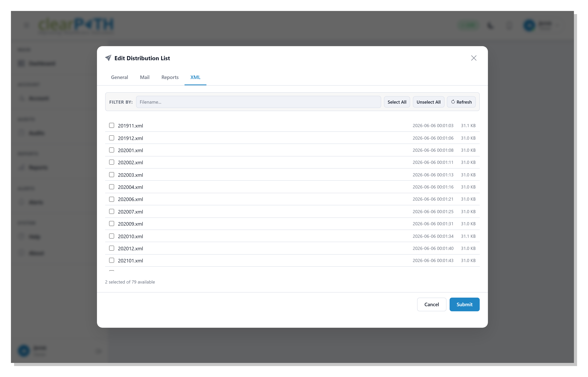
Task: Click the Dashboard icon in the sidebar
Action: tap(22, 63)
